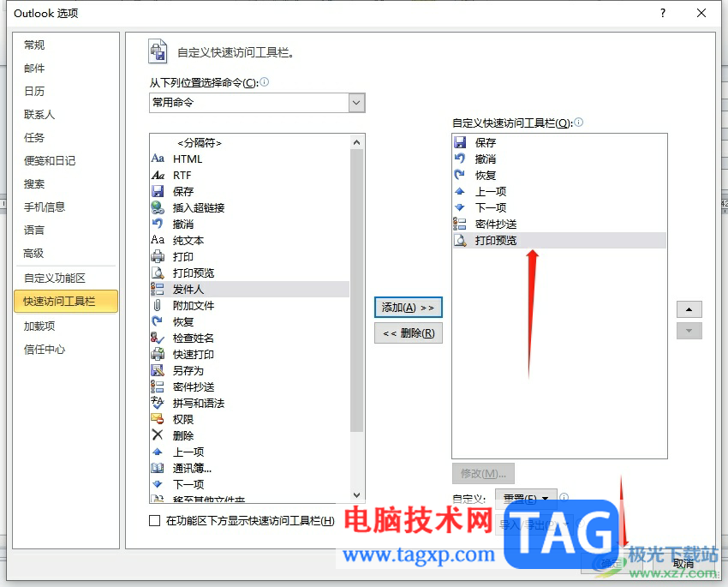
Task: Select the HTML format icon in command list
Action: point(158,159)
